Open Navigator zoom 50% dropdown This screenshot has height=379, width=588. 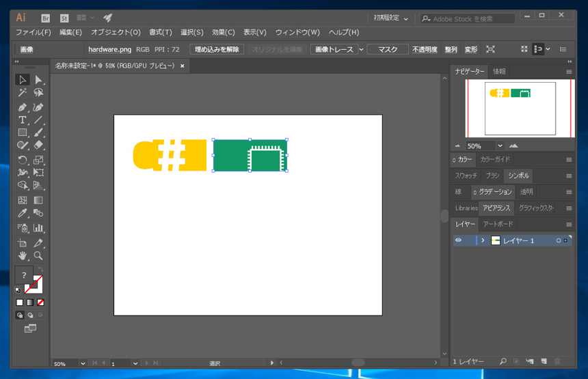[500, 146]
